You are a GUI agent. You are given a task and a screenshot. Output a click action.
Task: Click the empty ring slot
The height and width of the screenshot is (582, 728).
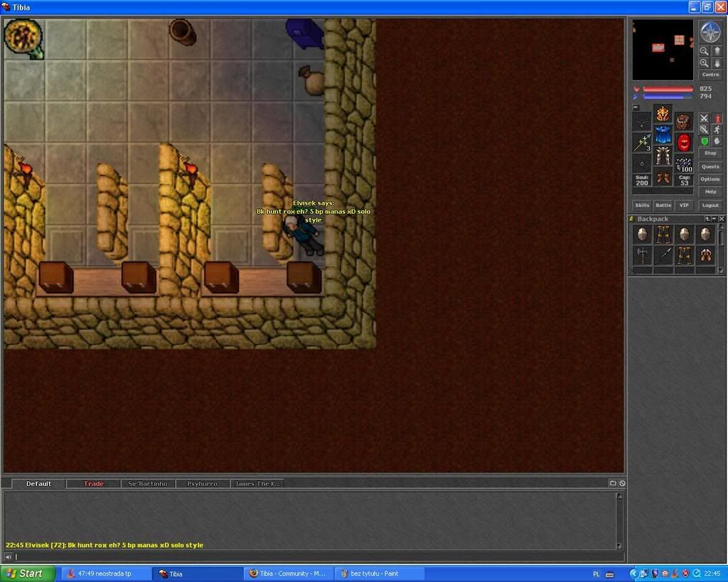642,164
